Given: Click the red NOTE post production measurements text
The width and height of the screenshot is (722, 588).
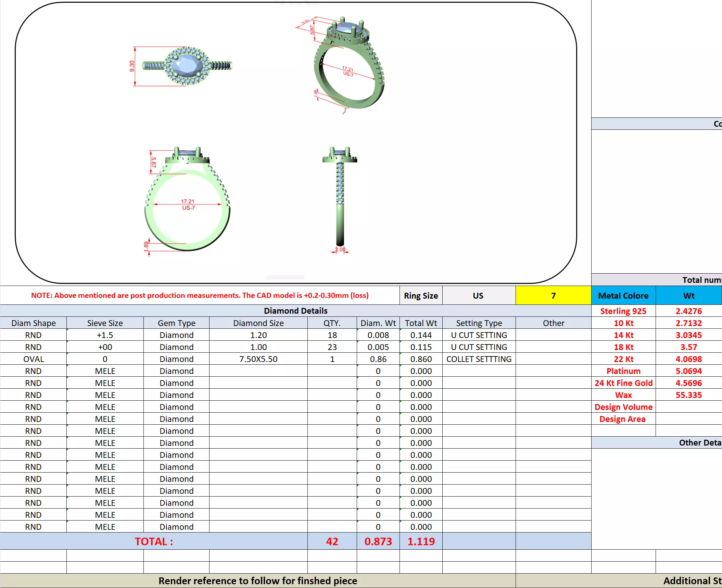Looking at the screenshot, I should (x=200, y=295).
